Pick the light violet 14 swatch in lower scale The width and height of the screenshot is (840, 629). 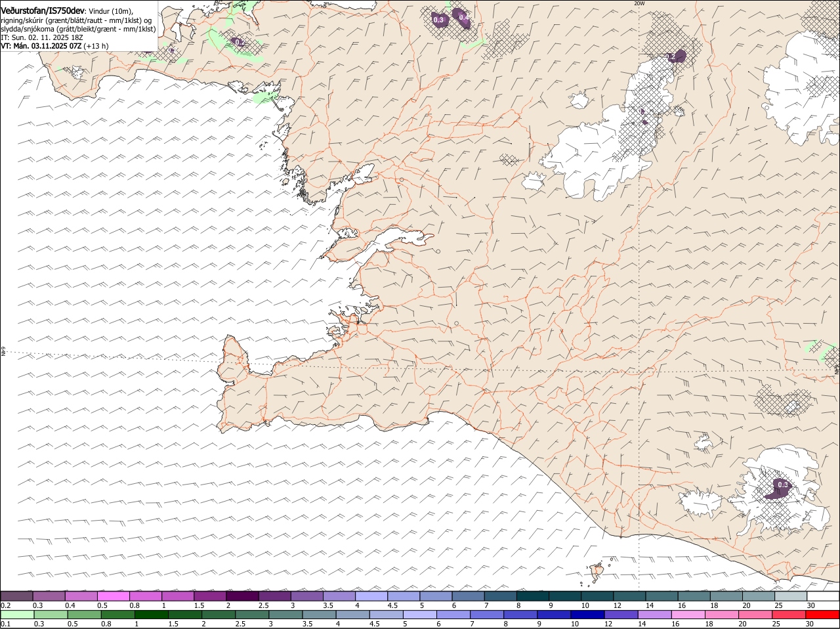[x=654, y=615]
